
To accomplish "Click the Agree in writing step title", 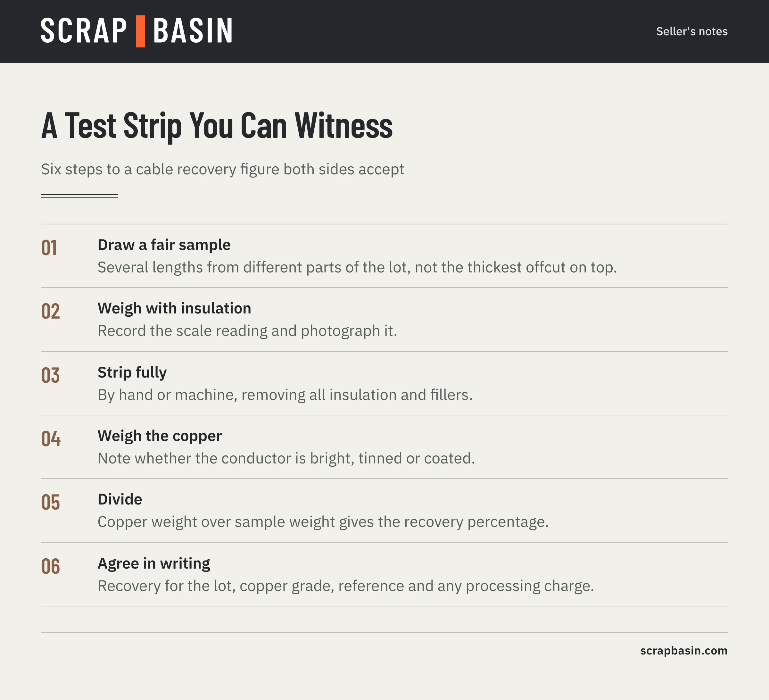I will (x=154, y=564).
